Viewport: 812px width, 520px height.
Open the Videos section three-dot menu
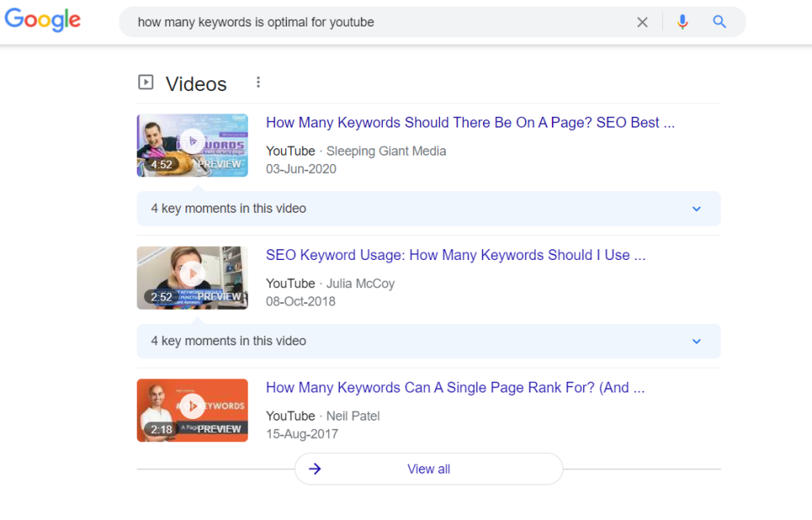tap(258, 82)
